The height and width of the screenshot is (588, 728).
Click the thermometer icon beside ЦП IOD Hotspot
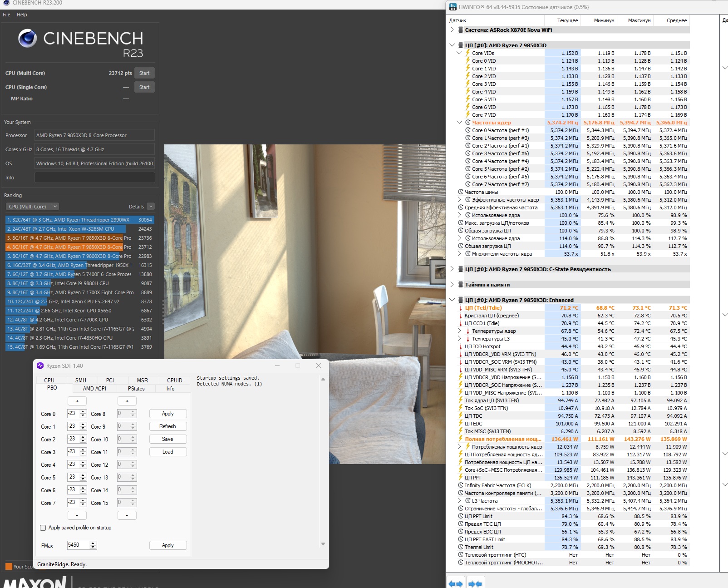click(461, 346)
